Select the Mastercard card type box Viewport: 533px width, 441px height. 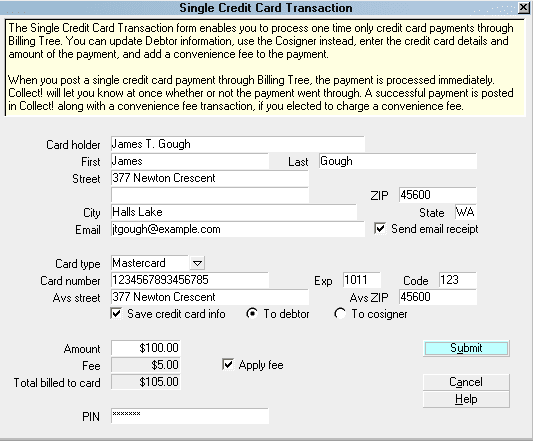click(x=150, y=263)
